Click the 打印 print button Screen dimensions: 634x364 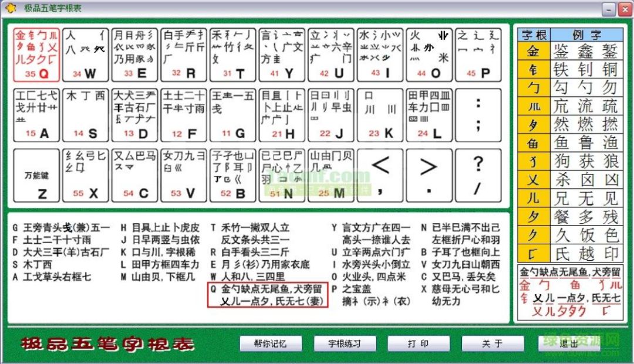click(x=418, y=344)
